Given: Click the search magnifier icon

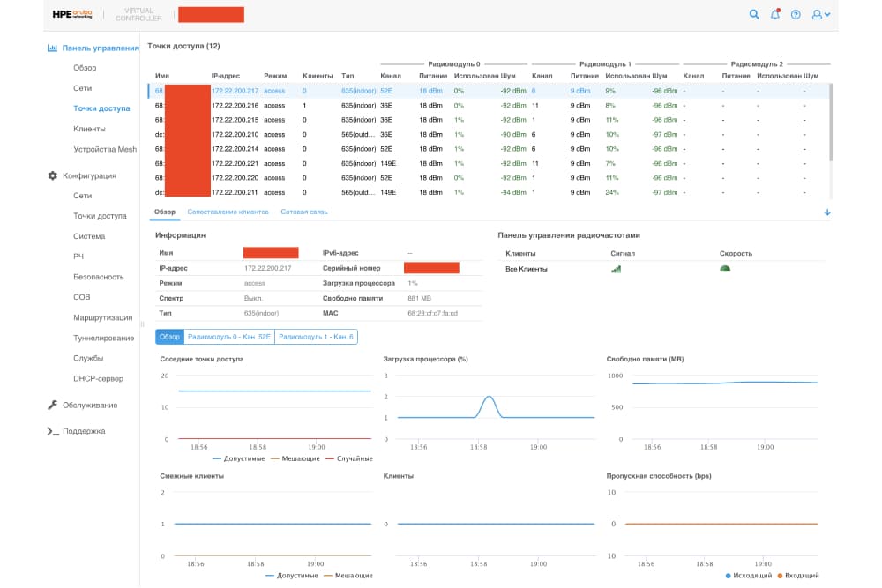Looking at the screenshot, I should [x=754, y=14].
